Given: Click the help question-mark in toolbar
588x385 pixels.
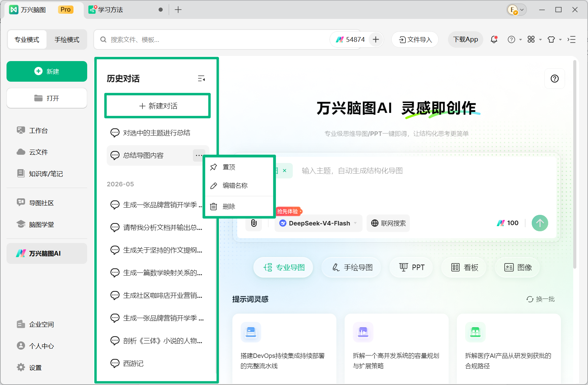Looking at the screenshot, I should 511,39.
